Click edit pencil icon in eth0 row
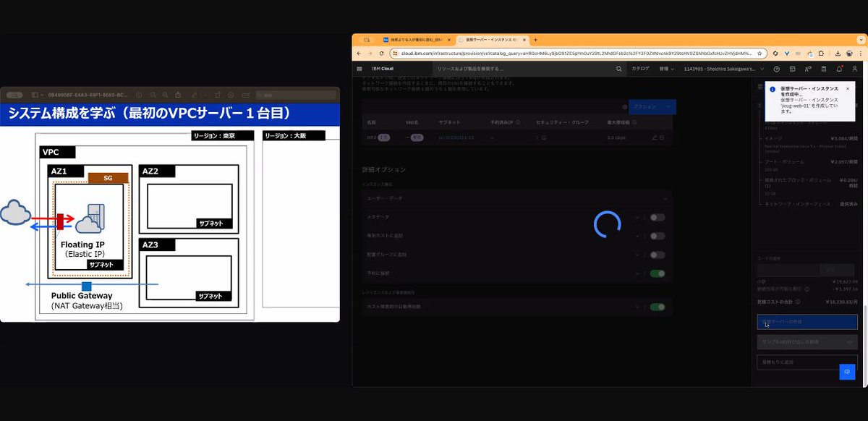Image resolution: width=868 pixels, height=421 pixels. [x=655, y=137]
